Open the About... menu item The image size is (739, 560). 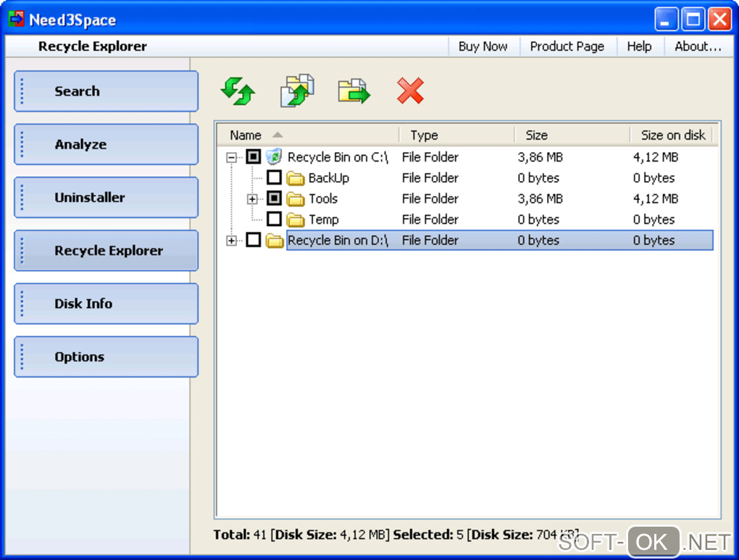[698, 46]
